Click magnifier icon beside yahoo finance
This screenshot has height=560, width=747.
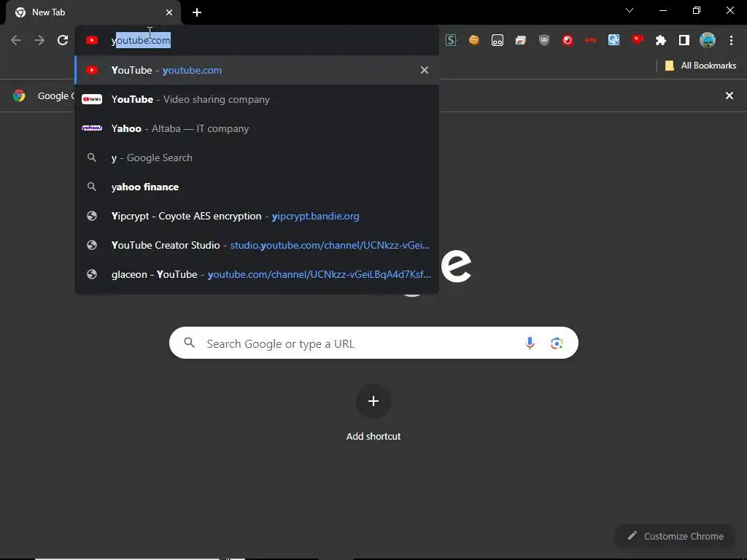(x=92, y=187)
